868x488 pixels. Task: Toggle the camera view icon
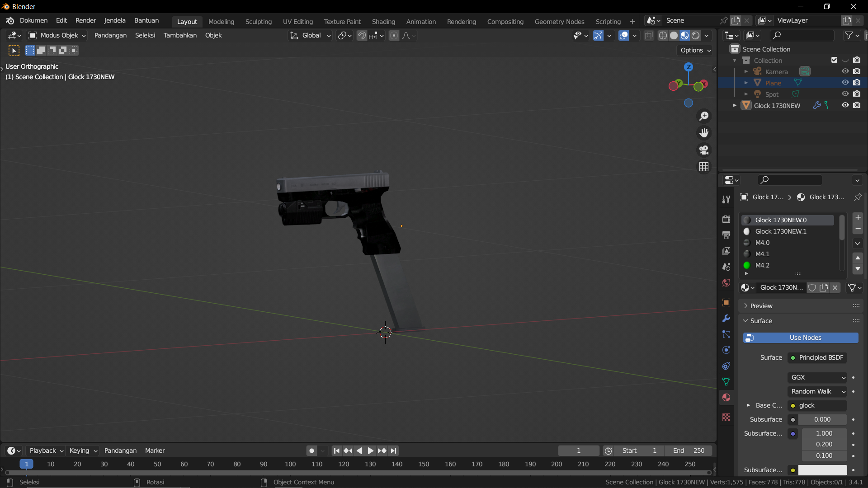704,150
